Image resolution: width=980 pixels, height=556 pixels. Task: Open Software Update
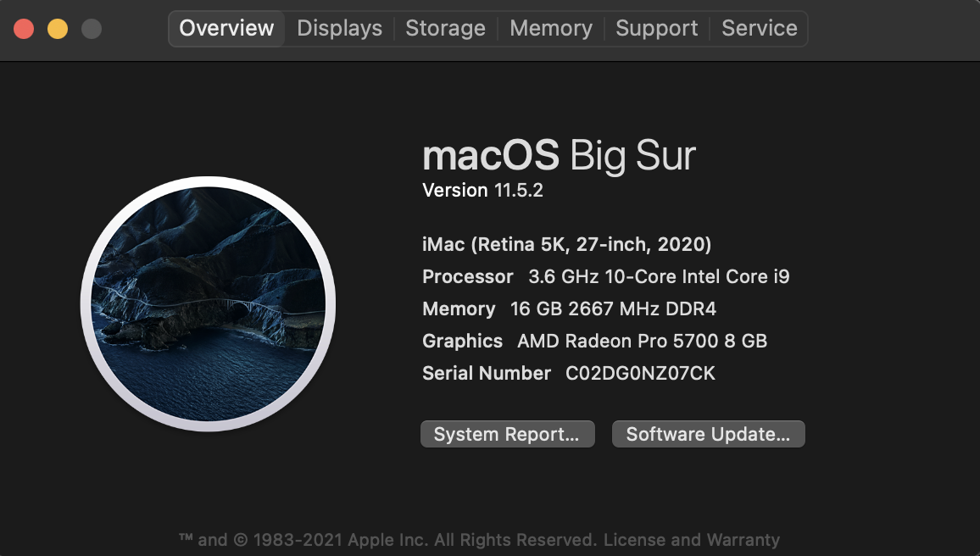(708, 434)
